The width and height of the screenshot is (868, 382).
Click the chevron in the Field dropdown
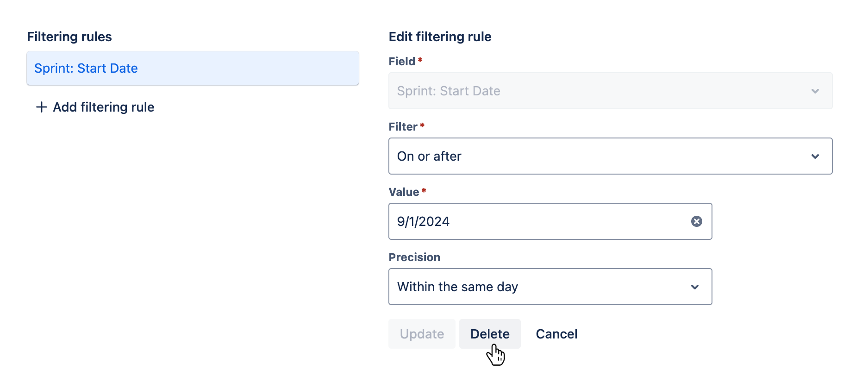tap(815, 91)
